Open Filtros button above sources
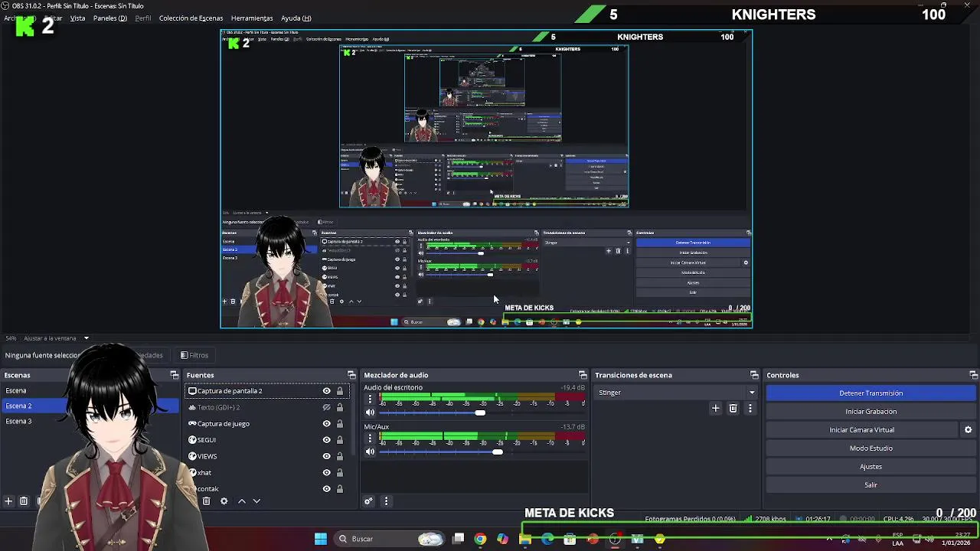The height and width of the screenshot is (551, 980). (x=194, y=355)
